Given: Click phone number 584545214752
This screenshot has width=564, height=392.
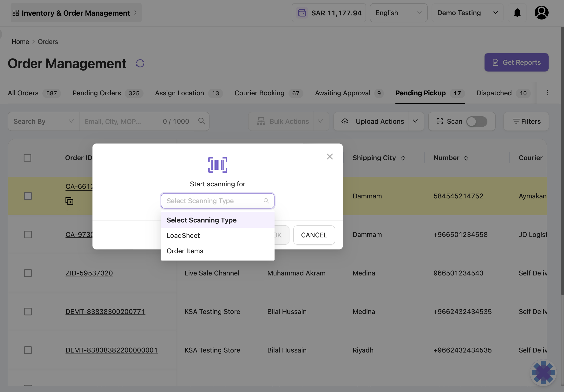Looking at the screenshot, I should [458, 196].
